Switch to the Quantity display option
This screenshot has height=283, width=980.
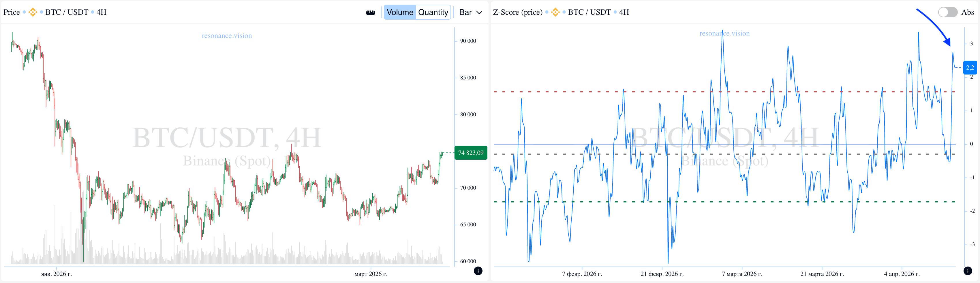point(433,12)
